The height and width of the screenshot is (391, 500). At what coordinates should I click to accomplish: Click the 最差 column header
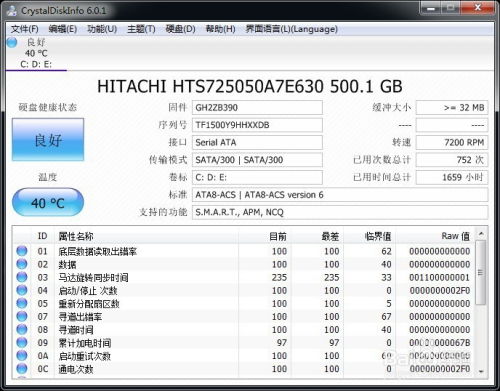click(x=317, y=236)
